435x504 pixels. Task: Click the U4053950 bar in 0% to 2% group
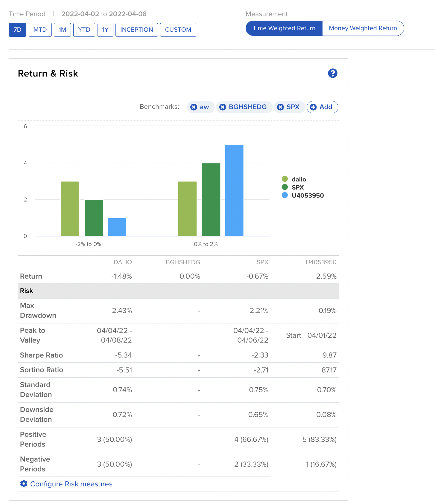point(234,190)
